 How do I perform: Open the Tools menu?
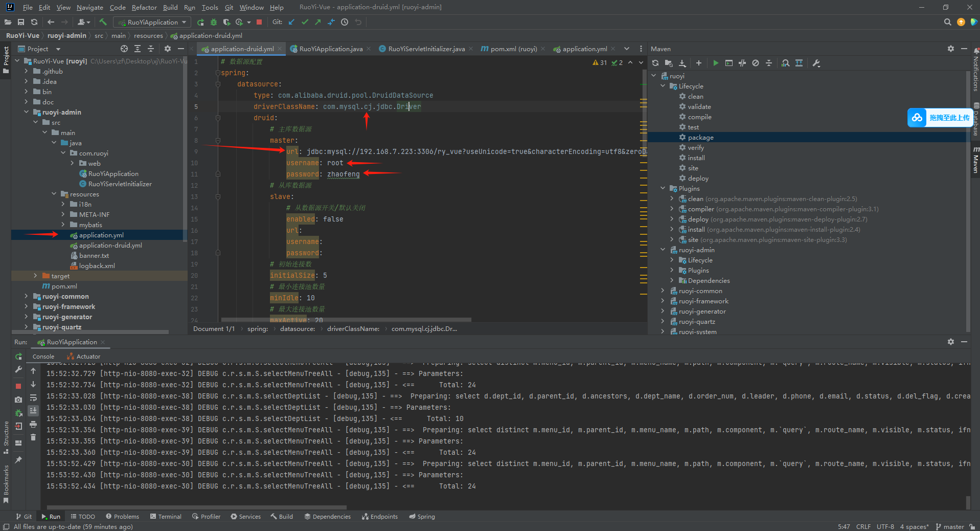[210, 7]
